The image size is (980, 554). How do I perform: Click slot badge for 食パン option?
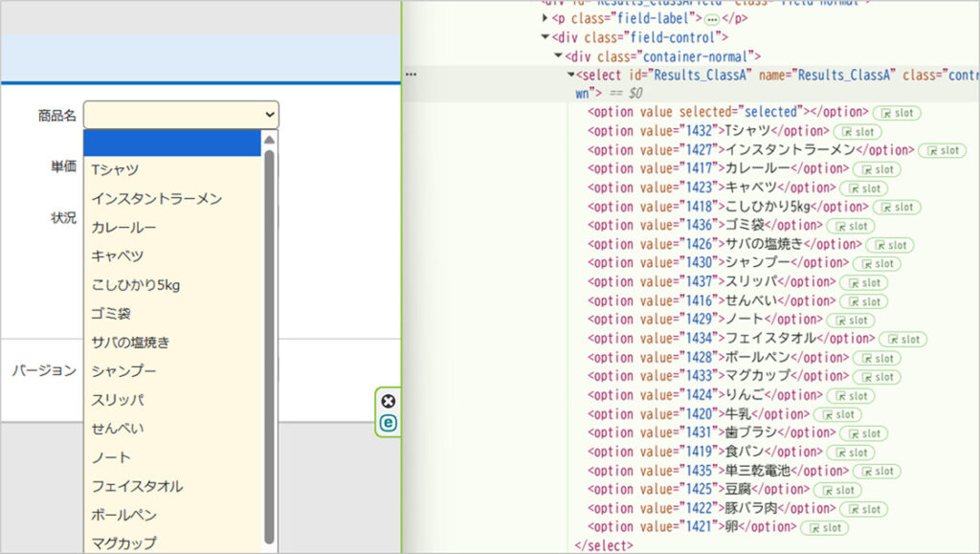[x=851, y=453]
